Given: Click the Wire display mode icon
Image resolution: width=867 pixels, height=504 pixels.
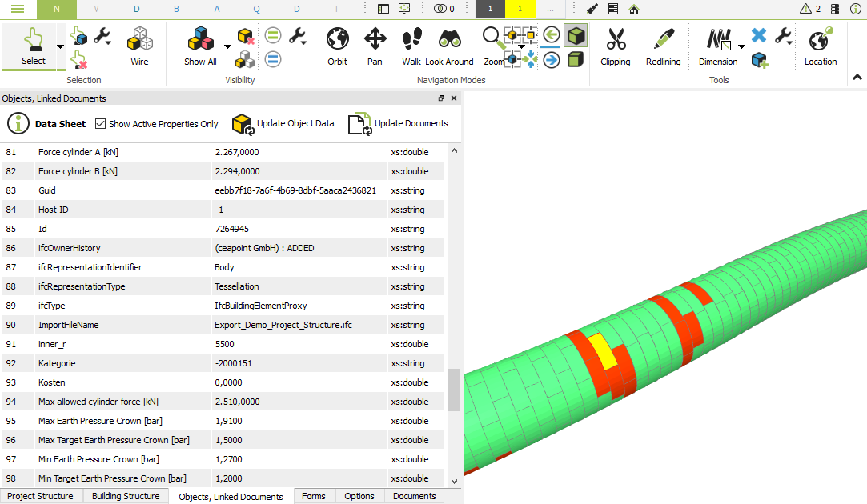Looking at the screenshot, I should pos(140,46).
